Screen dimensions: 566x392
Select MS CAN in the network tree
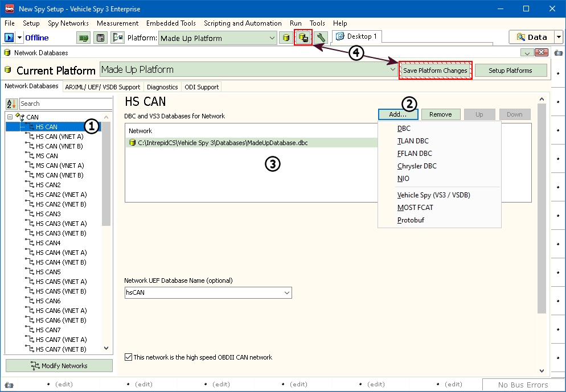[x=47, y=156]
